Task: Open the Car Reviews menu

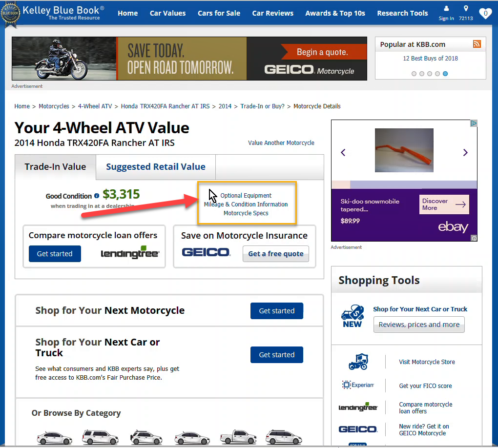Action: (273, 13)
